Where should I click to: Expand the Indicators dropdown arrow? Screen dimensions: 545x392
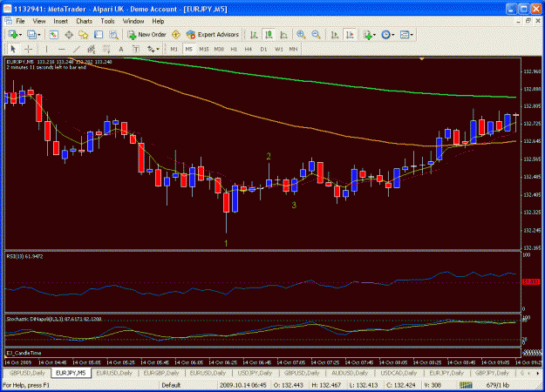(374, 34)
